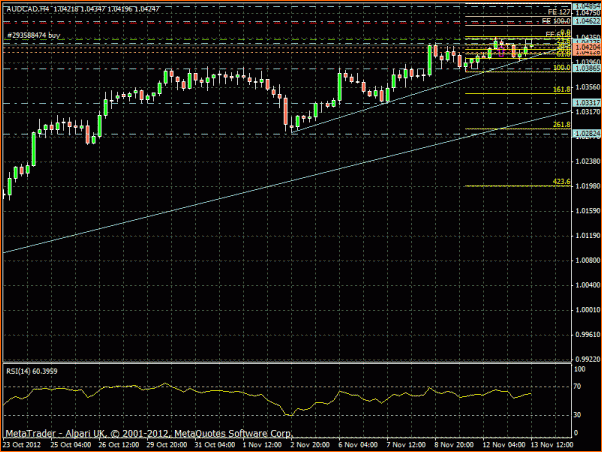Click the orange current price tag 1.04204
Viewport: 602px width, 452px height.
pos(587,47)
